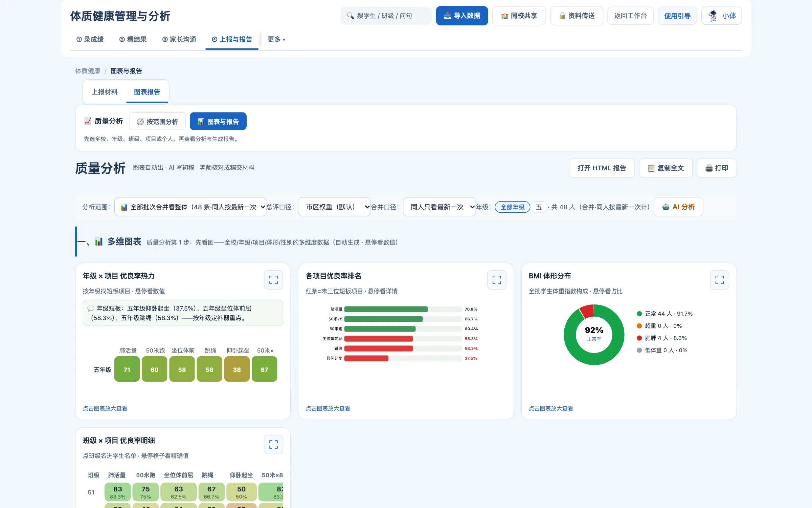The image size is (812, 508).
Task: Click the search field 搜学生/班级/问句
Action: [x=386, y=16]
